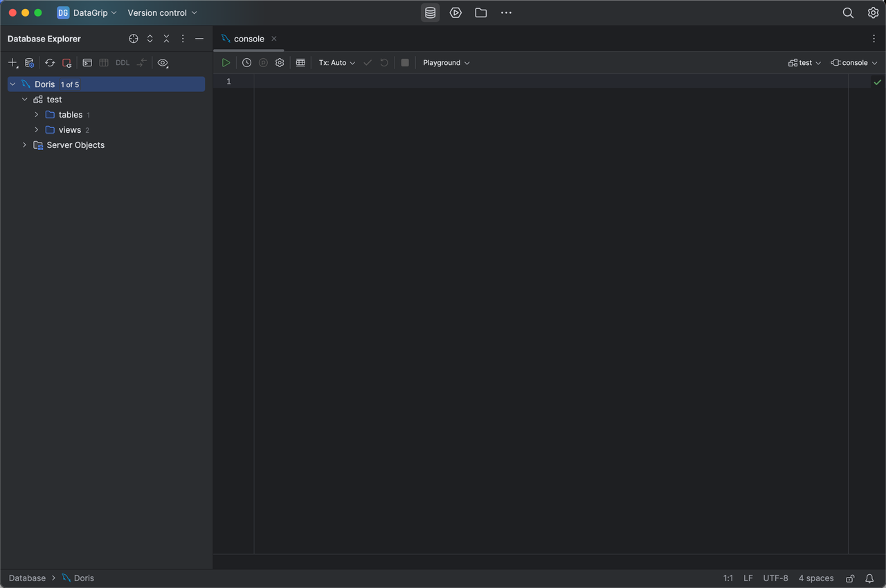
Task: Expand the Server Objects node
Action: [24, 145]
